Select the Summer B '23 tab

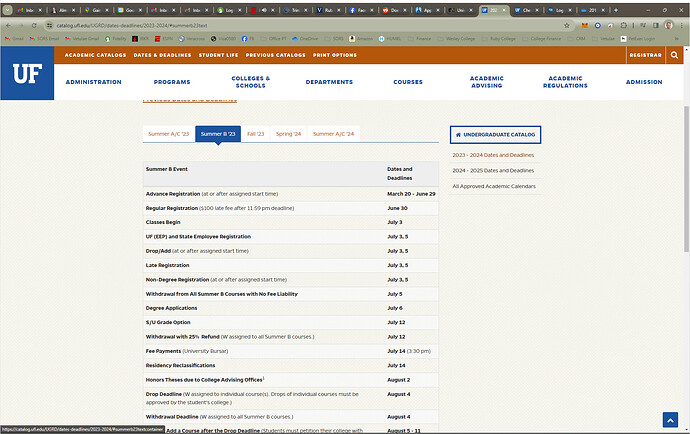coord(218,134)
